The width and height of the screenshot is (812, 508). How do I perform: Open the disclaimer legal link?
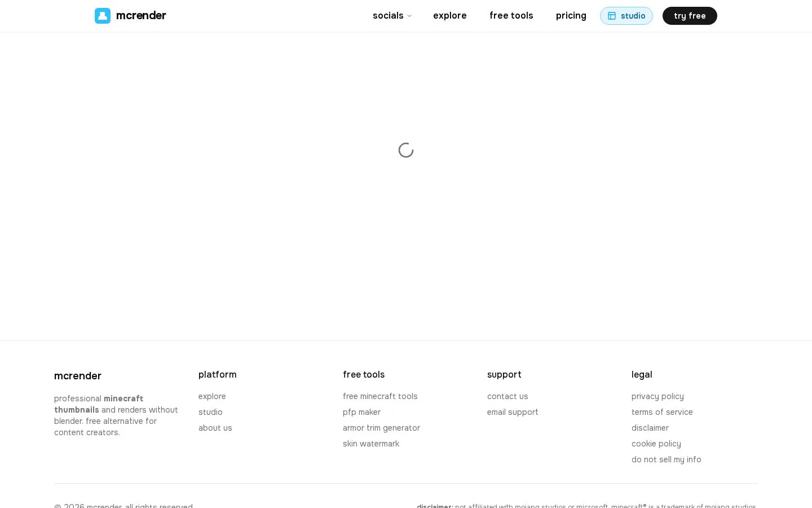[x=650, y=428]
